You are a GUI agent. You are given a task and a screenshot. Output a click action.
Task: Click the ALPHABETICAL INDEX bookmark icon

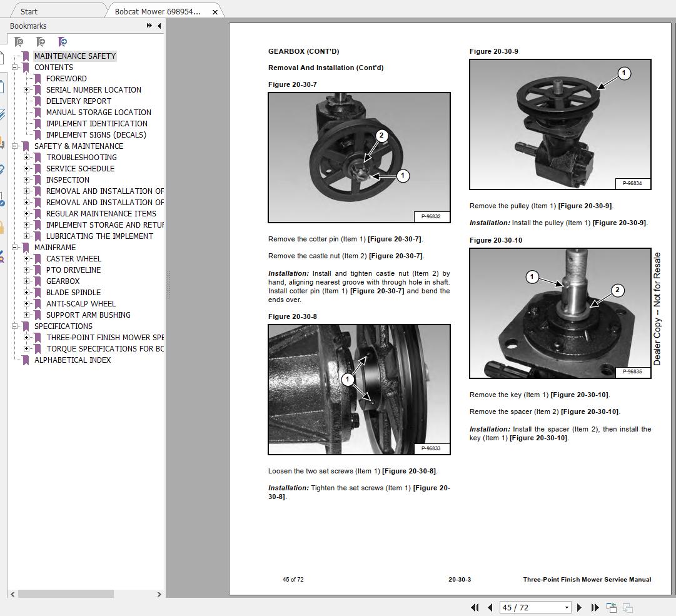pyautogui.click(x=26, y=360)
